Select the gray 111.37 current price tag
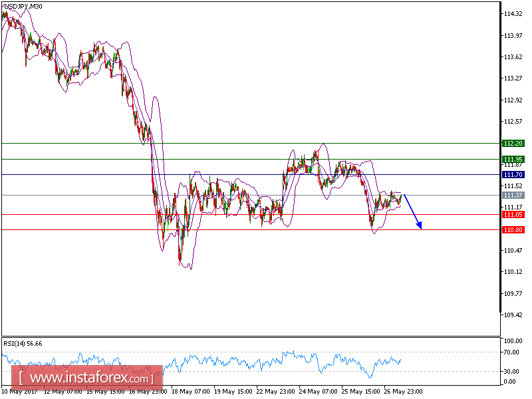This screenshot has width=532, height=399. (x=512, y=196)
